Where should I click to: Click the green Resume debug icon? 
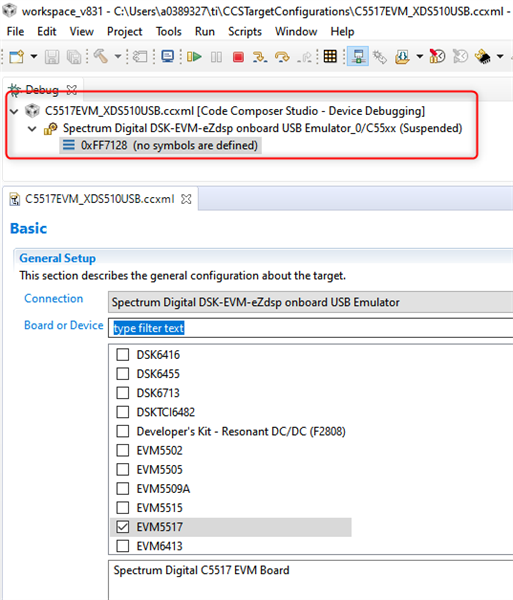pyautogui.click(x=194, y=57)
